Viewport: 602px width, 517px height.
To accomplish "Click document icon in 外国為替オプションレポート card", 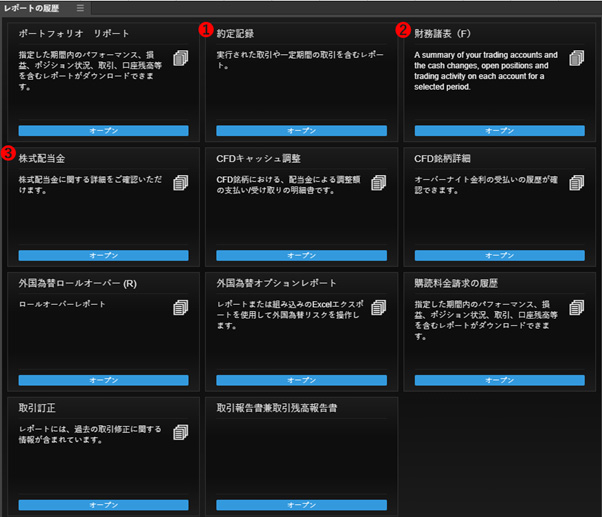I will click(379, 307).
